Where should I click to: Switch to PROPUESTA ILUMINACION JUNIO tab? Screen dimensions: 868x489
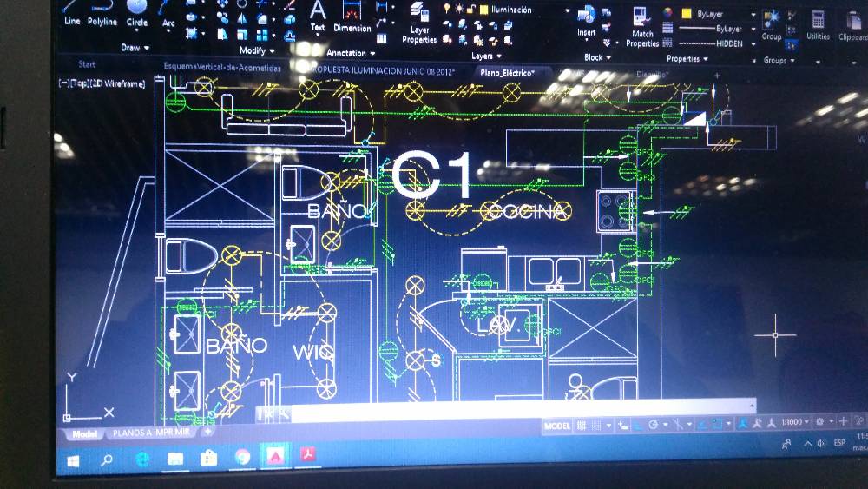pos(382,71)
